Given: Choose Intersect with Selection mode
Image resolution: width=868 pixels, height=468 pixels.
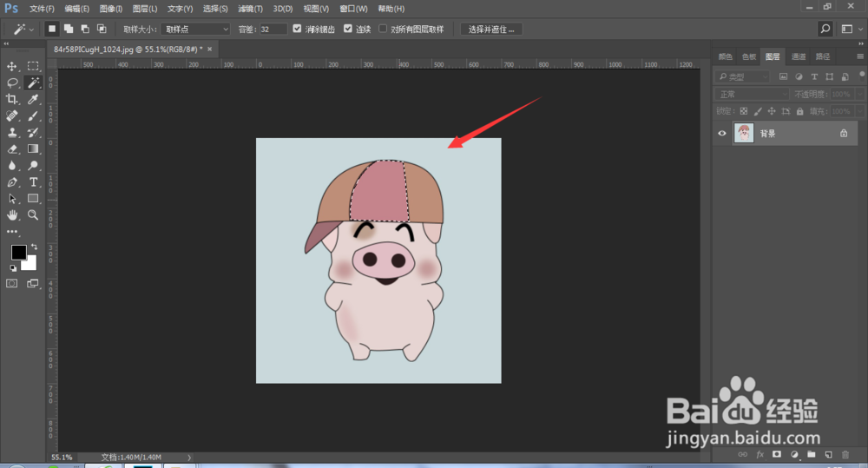Looking at the screenshot, I should point(102,29).
